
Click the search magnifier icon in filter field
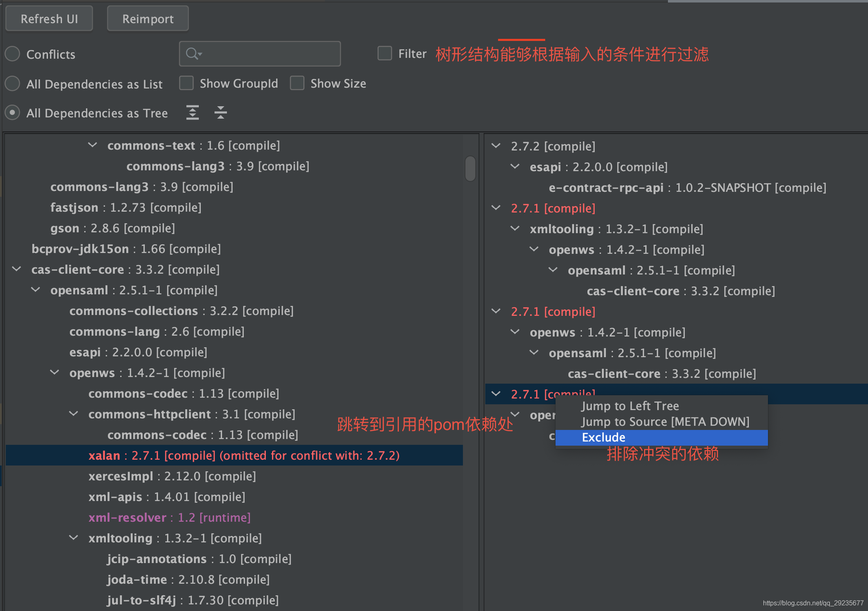[x=193, y=54]
